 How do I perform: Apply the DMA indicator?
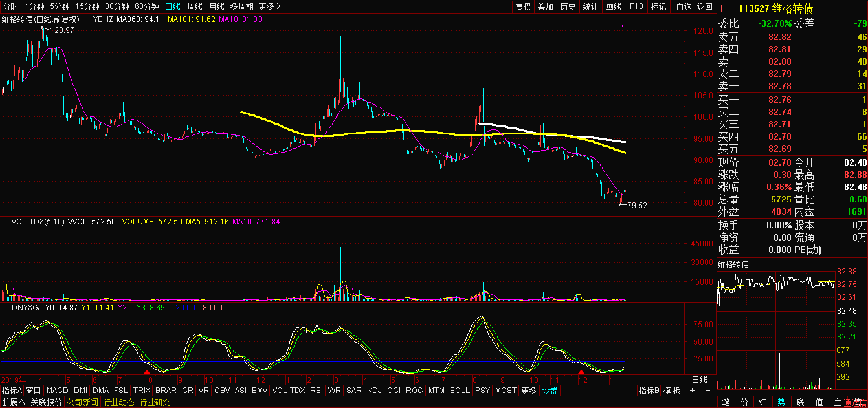coord(101,391)
